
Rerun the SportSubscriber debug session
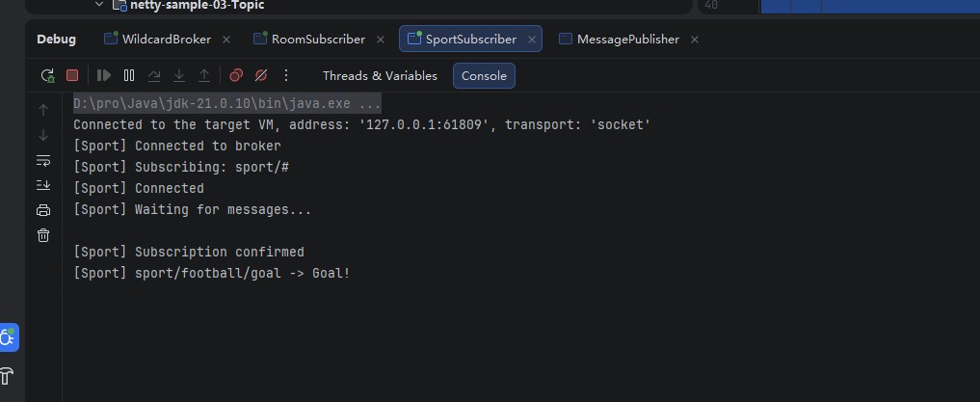[47, 75]
